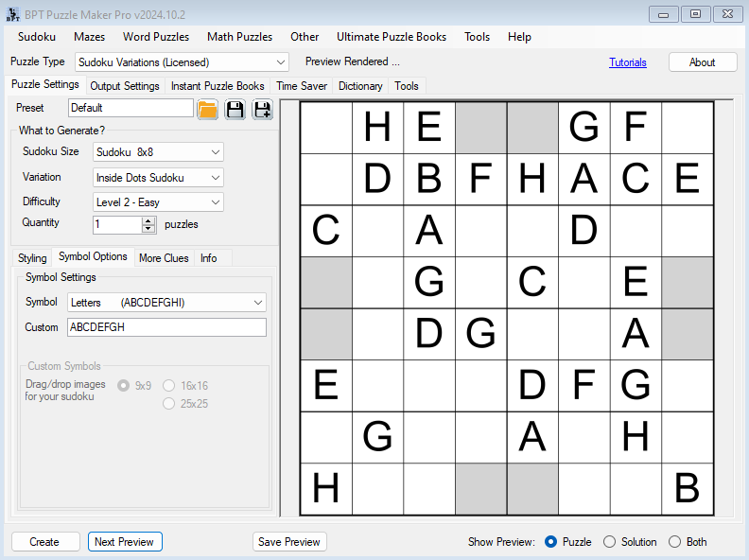This screenshot has height=560, width=749.
Task: Open the Tutorials link
Action: coord(628,62)
